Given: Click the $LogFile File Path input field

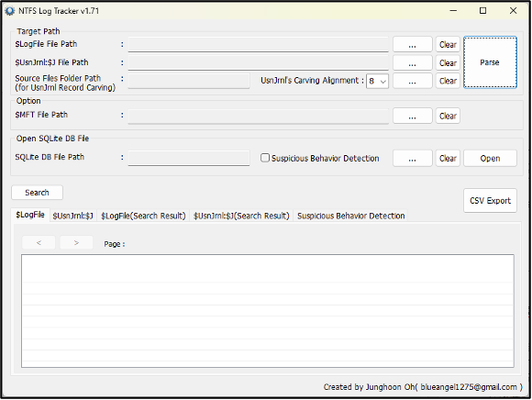Looking at the screenshot, I should (258, 44).
